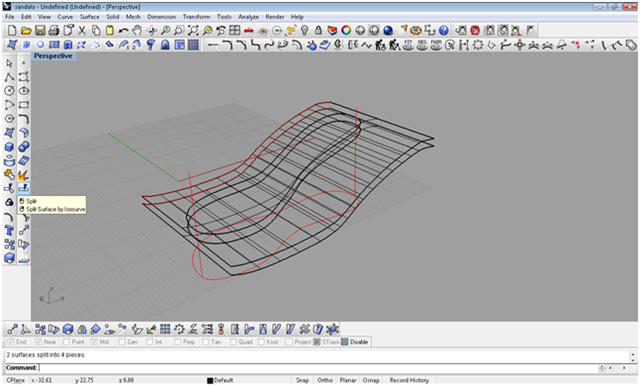Click '2 surfaces split into 4 pieces.' text
The image size is (640, 386).
pyautogui.click(x=46, y=355)
